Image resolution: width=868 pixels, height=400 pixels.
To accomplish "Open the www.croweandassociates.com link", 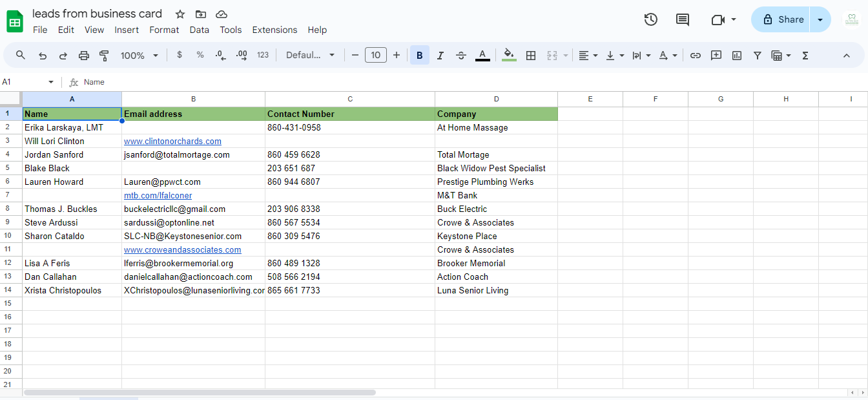I will point(182,249).
